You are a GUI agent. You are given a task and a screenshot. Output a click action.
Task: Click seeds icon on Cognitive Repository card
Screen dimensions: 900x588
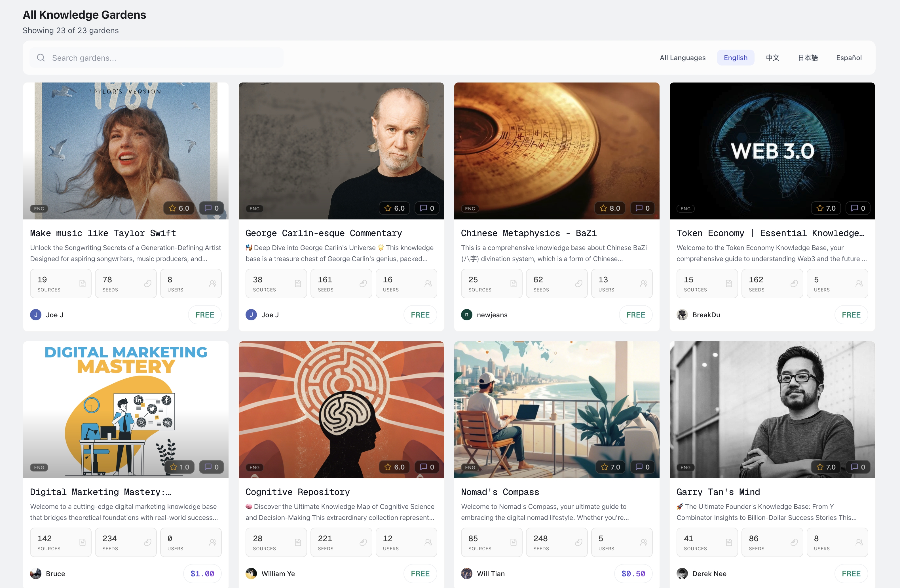click(x=363, y=542)
